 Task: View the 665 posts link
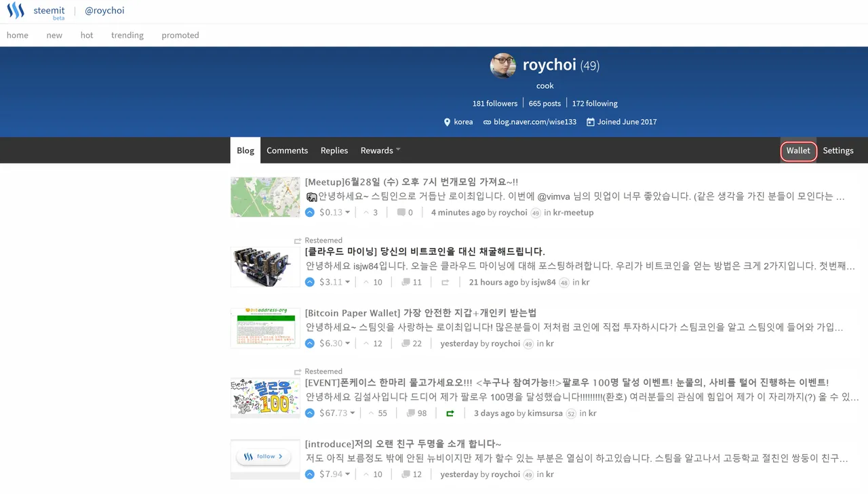[545, 104]
